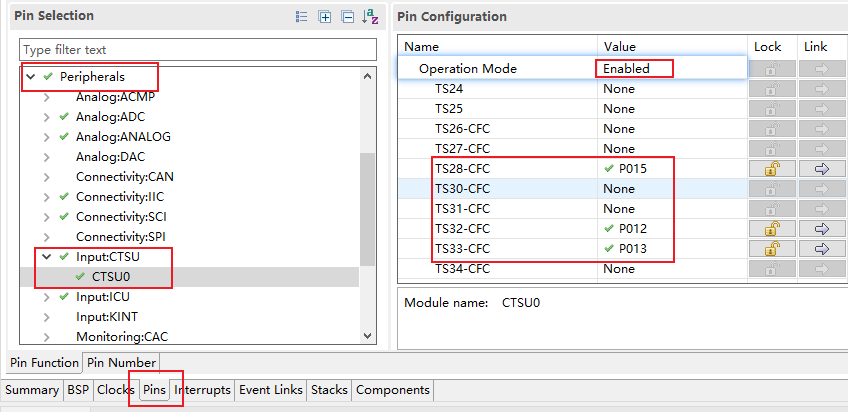Toggle the lock for TS32-CFC pin
Image resolution: width=848 pixels, height=412 pixels.
point(771,229)
